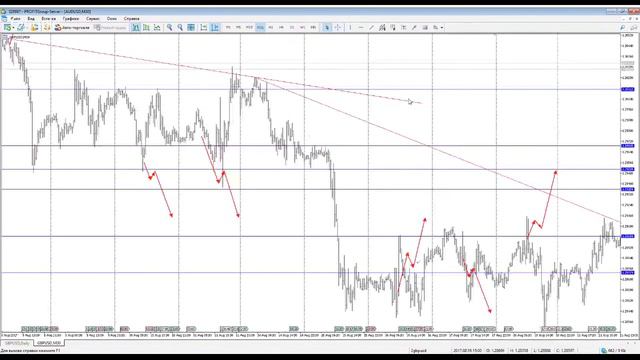Show the Navigator panel
640x360 pixels.
tap(47, 27)
